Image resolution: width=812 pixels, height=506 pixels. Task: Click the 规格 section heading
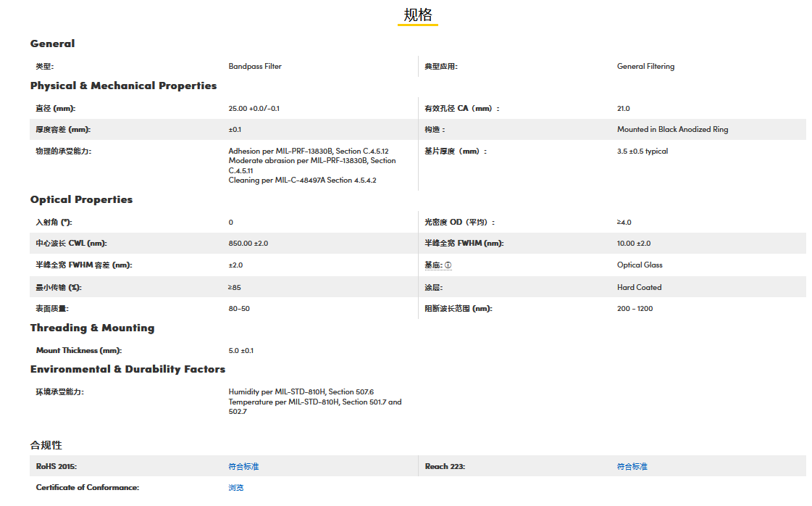[x=417, y=15]
